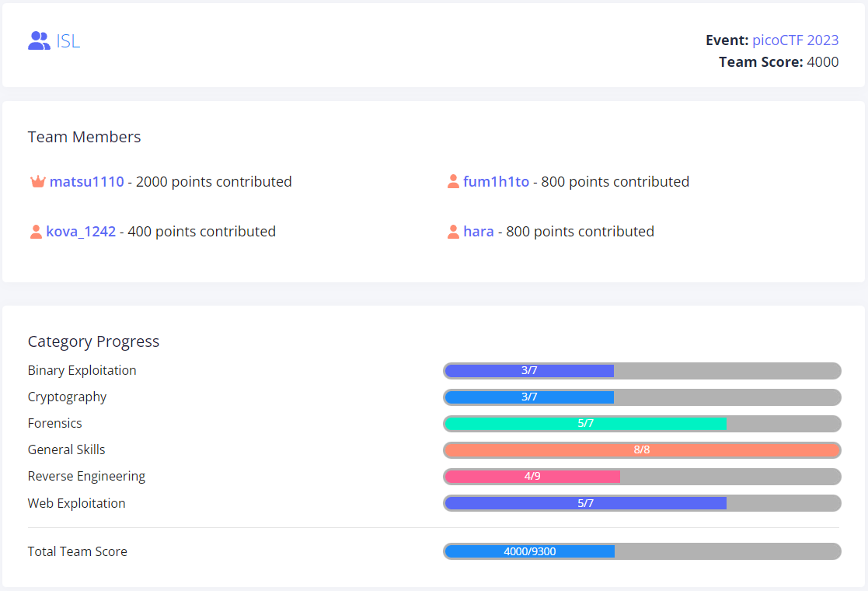Click the user icon beside kova_1242
This screenshot has width=868, height=591.
pyautogui.click(x=36, y=232)
